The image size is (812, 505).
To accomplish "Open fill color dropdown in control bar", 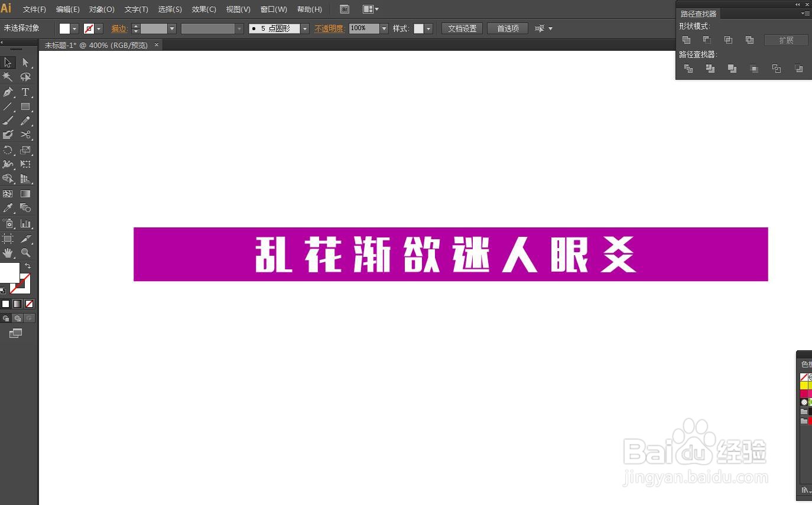I will (75, 28).
